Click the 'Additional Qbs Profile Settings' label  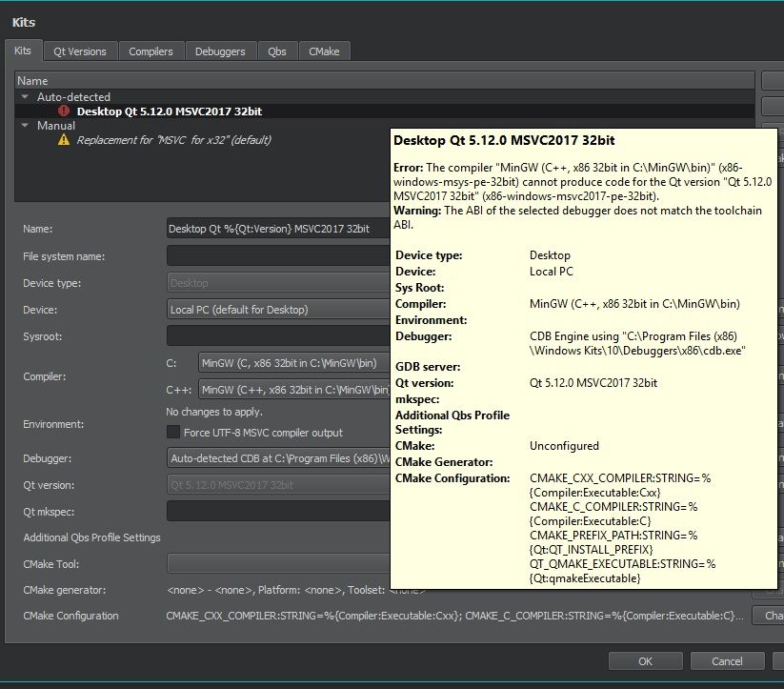pyautogui.click(x=92, y=537)
